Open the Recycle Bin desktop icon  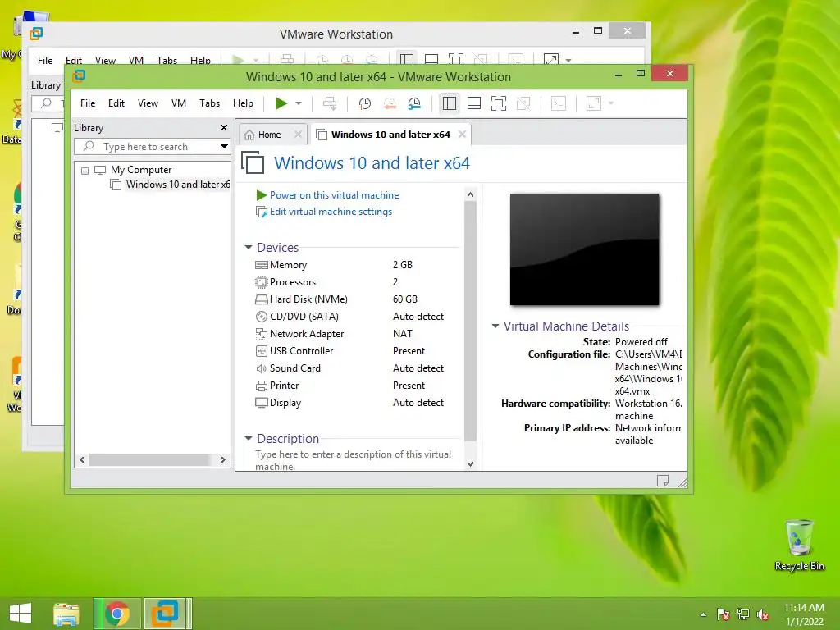click(799, 545)
